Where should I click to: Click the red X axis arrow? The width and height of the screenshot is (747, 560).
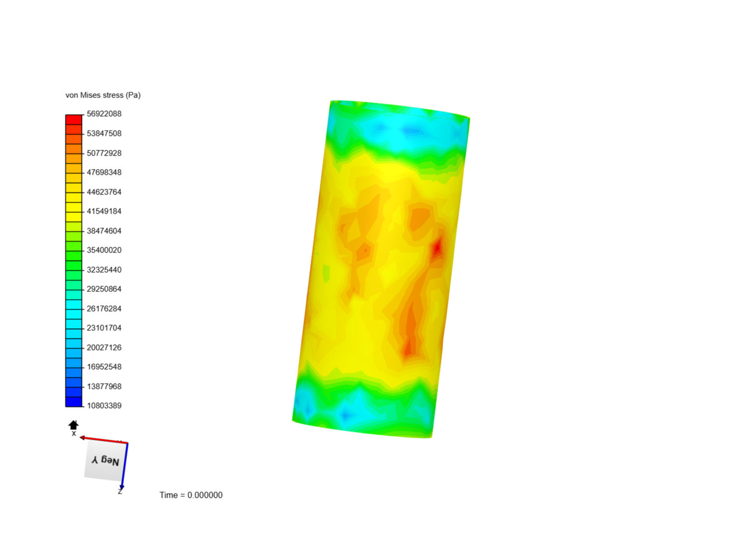(x=103, y=440)
